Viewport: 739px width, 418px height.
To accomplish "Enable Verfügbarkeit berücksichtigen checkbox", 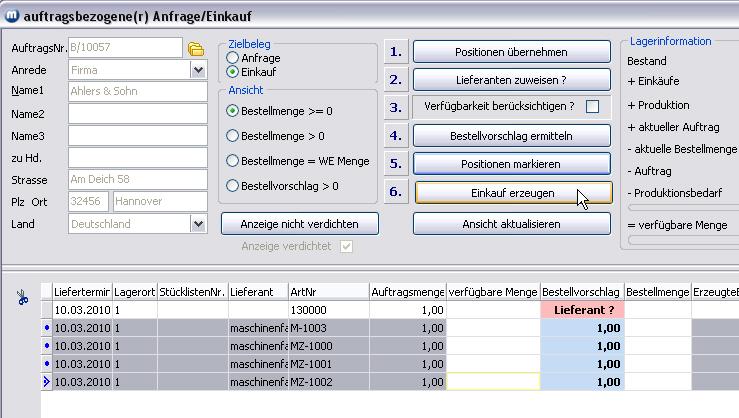I will tap(592, 107).
